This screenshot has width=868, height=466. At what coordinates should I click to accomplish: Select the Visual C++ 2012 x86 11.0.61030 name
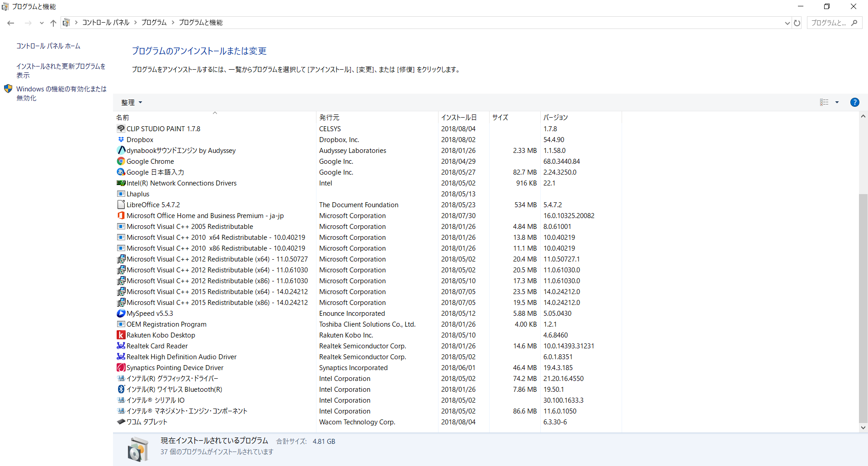pos(217,281)
